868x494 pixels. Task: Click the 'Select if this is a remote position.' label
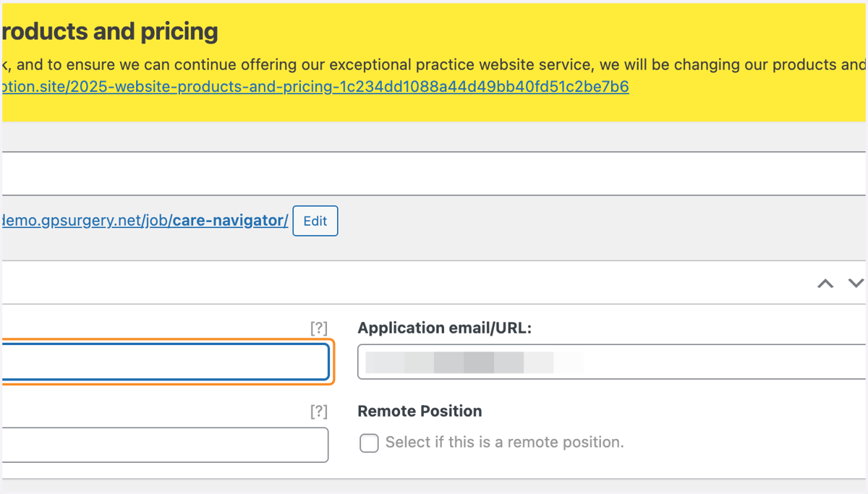504,442
